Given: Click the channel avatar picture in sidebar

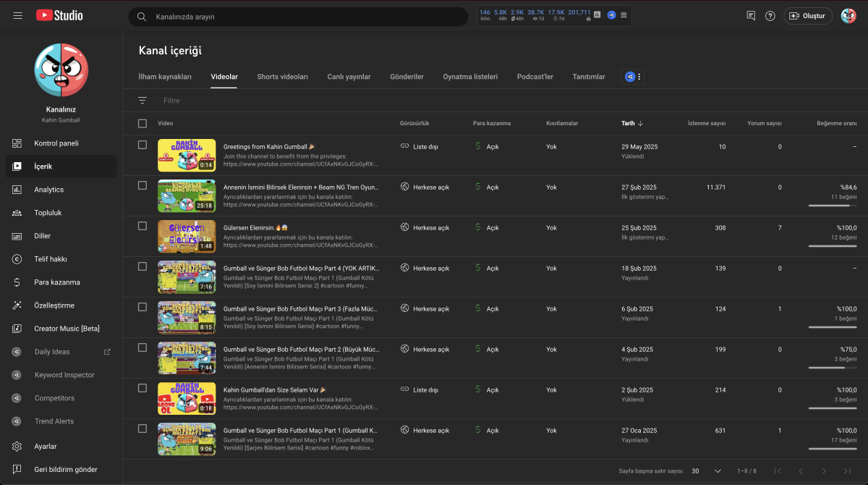Looking at the screenshot, I should [x=61, y=71].
